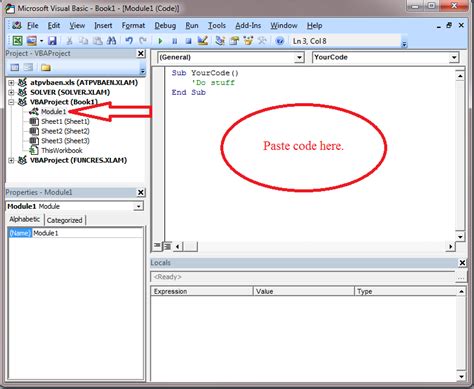This screenshot has width=474, height=389.
Task: Select Sheet3 (Sheet3) in project tree
Action: pos(65,141)
